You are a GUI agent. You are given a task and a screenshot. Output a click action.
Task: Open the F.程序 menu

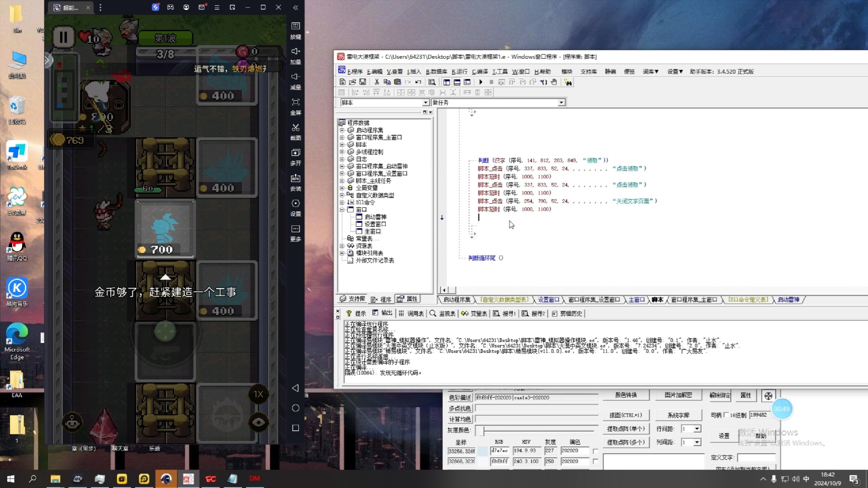coord(355,71)
